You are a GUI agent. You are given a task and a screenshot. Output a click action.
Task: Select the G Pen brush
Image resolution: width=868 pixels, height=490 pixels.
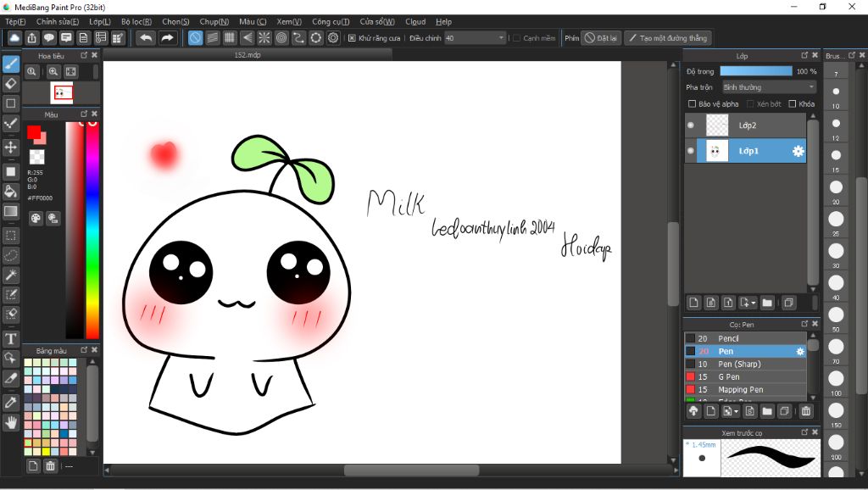pyautogui.click(x=745, y=376)
